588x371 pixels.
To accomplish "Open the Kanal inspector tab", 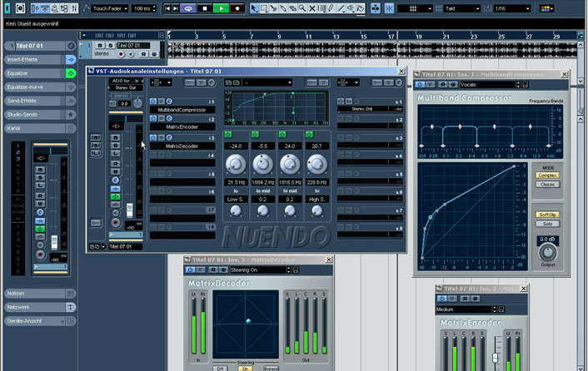I will click(40, 128).
